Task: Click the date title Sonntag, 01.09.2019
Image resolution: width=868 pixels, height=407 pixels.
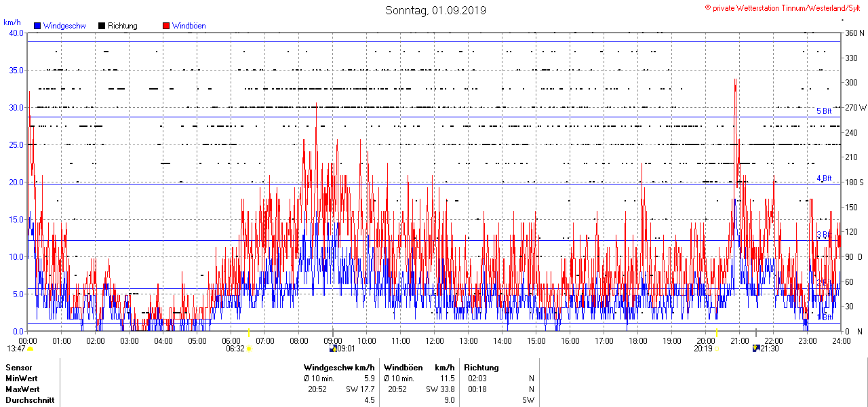Action: pyautogui.click(x=435, y=10)
